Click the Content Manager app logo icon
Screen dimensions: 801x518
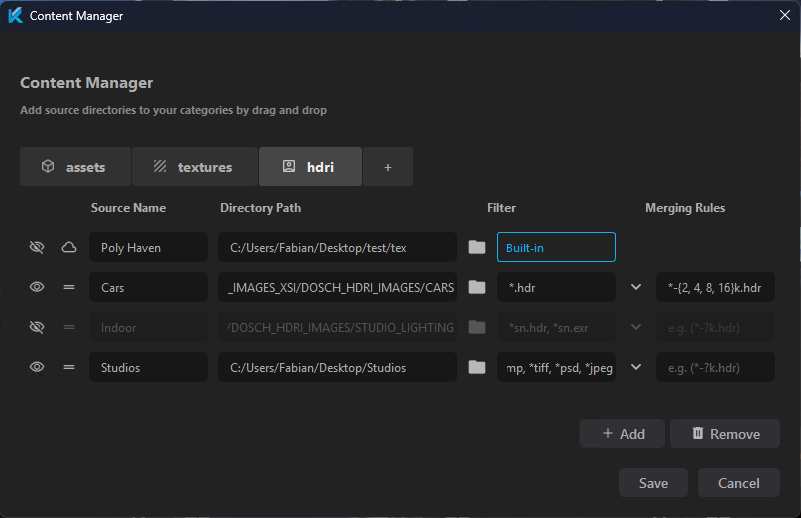pyautogui.click(x=15, y=15)
